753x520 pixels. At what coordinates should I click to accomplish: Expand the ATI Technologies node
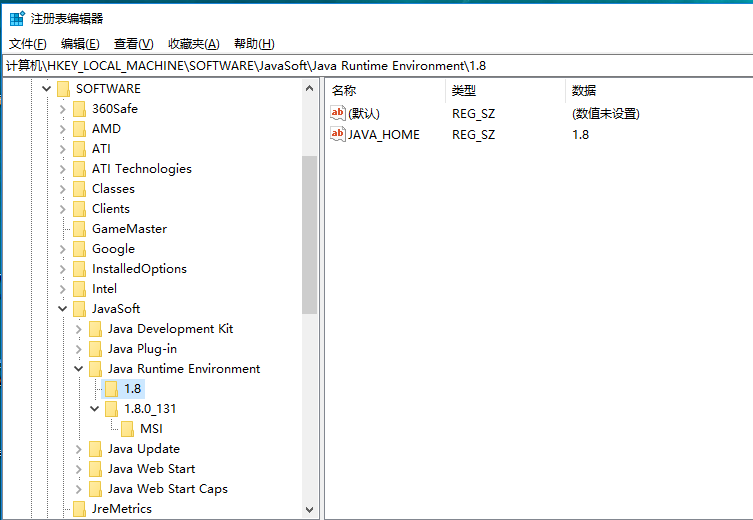click(x=62, y=169)
